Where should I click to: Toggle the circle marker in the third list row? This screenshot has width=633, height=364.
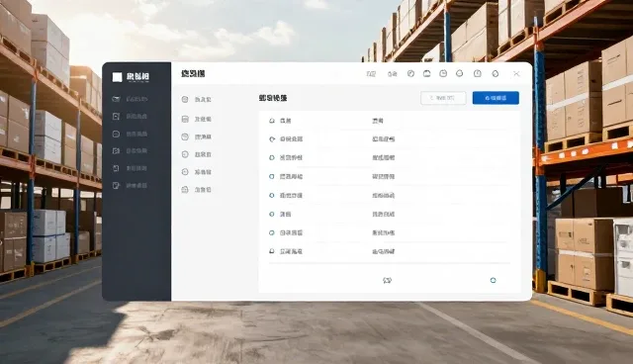[x=272, y=158]
